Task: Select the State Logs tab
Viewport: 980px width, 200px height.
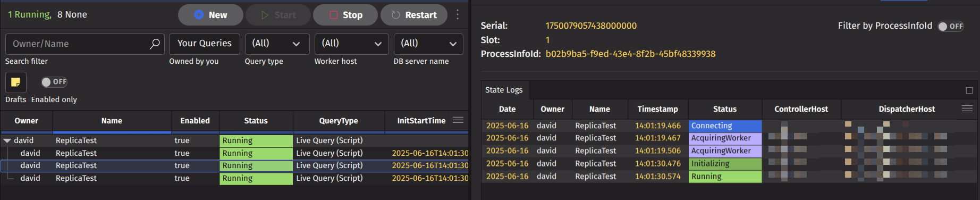Action: (x=504, y=90)
